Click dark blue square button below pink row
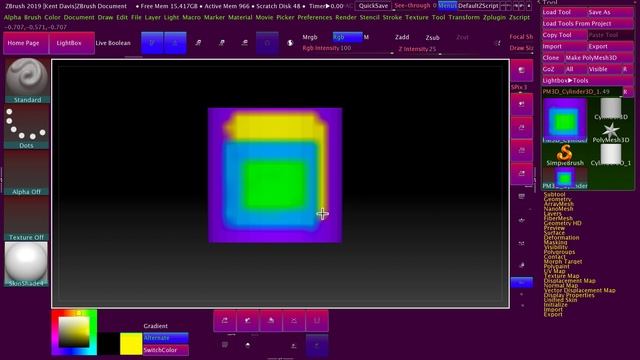 [x=317, y=345]
